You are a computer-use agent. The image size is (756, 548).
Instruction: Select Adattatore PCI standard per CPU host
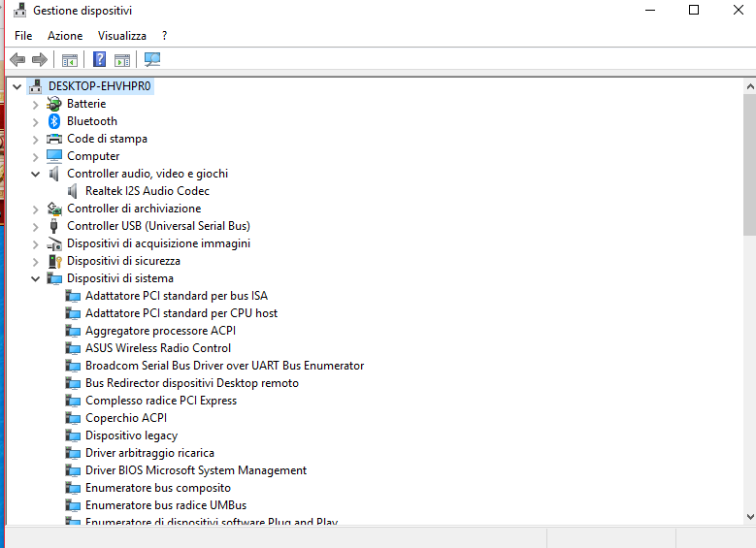coord(181,313)
